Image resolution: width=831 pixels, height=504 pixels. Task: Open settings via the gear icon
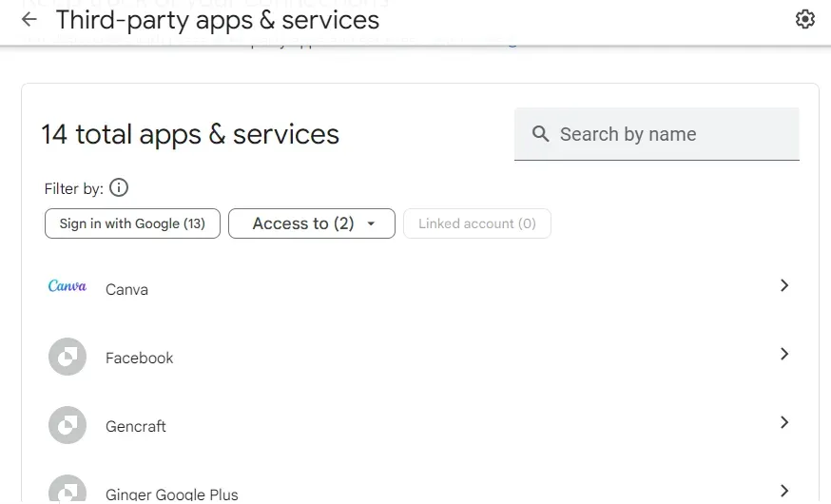coord(805,19)
